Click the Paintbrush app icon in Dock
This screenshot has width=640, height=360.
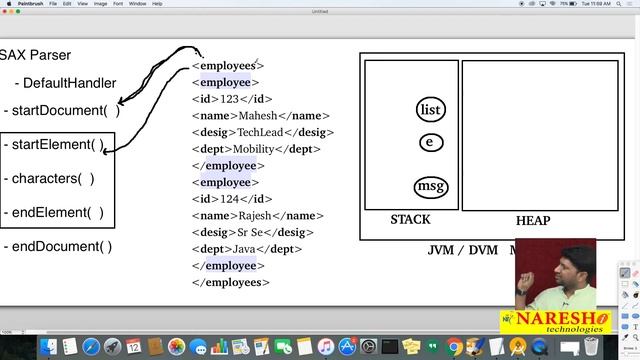[x=475, y=347]
